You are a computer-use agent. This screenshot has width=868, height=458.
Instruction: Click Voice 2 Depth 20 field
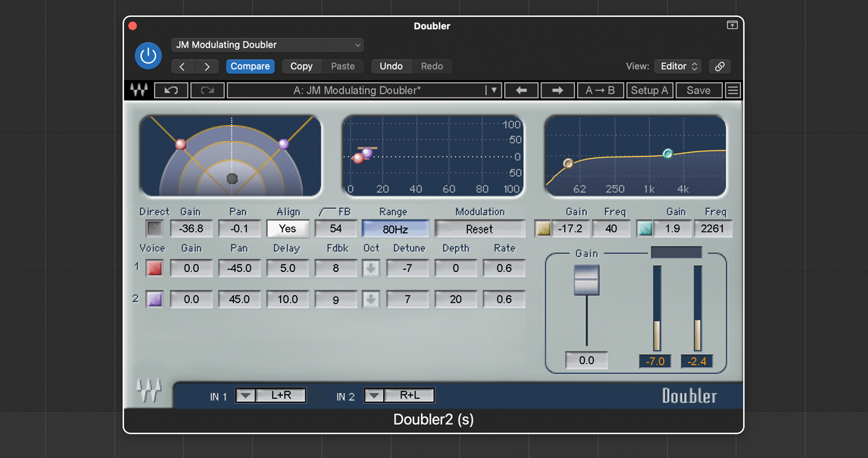click(x=456, y=299)
